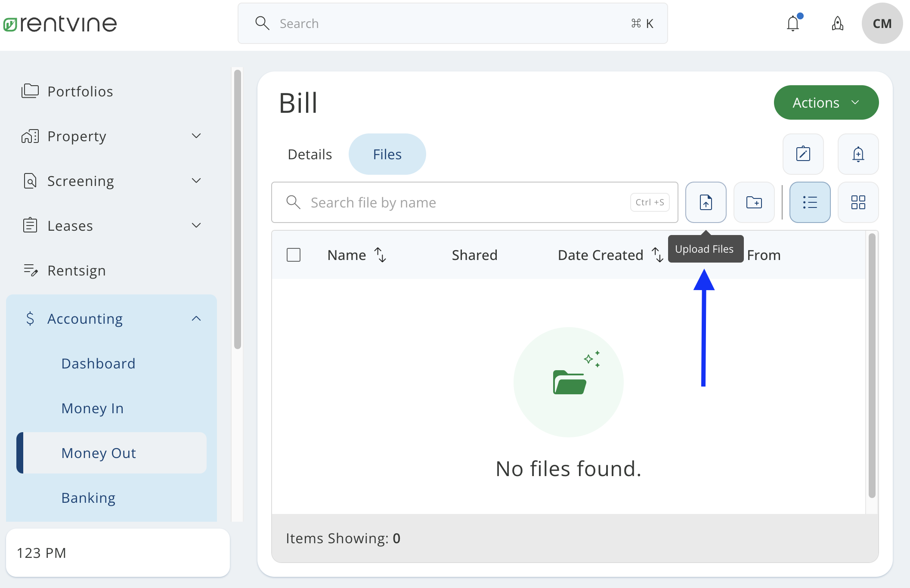Create a new folder with the folder-plus icon
Image resolution: width=910 pixels, height=588 pixels.
pyautogui.click(x=754, y=202)
